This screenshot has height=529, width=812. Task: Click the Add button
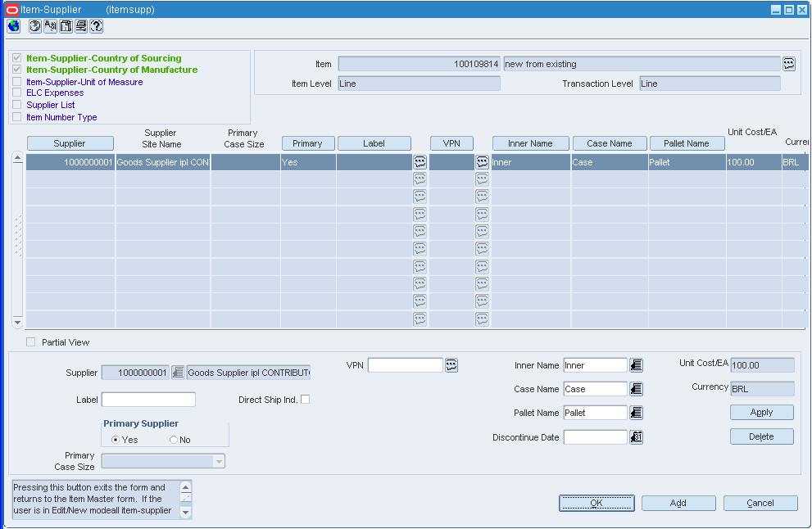(678, 503)
